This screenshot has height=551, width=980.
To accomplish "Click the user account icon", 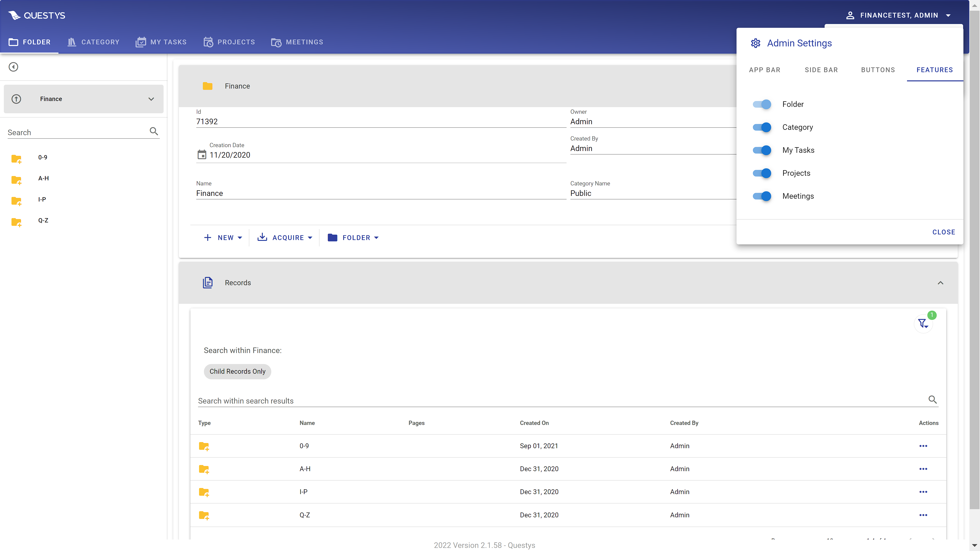I will click(850, 15).
